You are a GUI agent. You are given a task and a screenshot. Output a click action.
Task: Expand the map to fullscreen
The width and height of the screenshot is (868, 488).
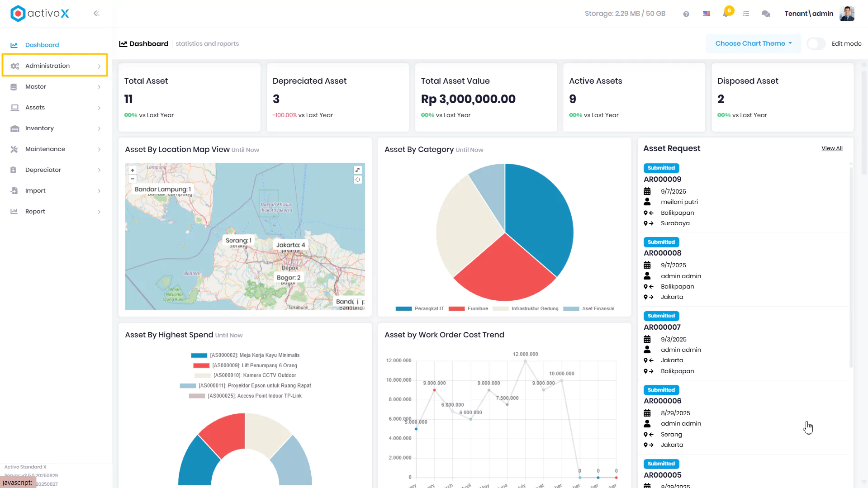pyautogui.click(x=358, y=170)
